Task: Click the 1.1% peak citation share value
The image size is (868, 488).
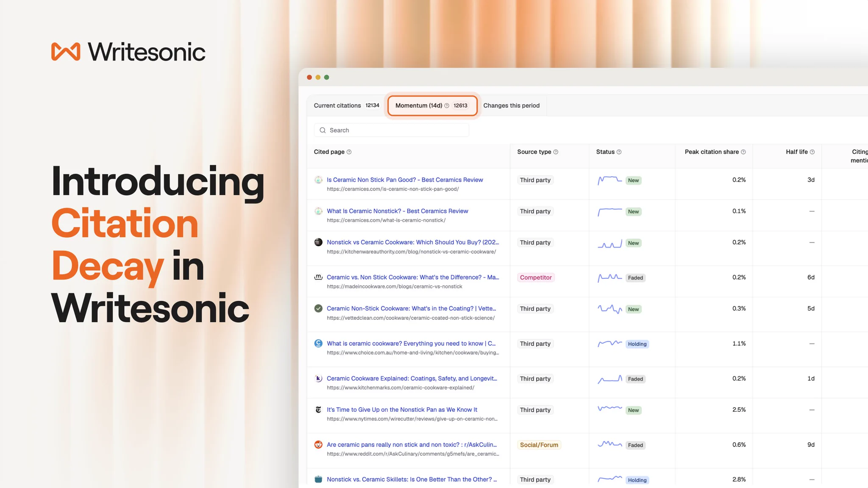Action: (739, 344)
